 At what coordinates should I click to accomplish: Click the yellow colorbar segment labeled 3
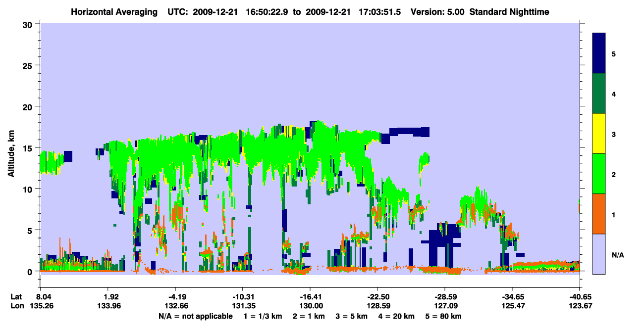[599, 134]
